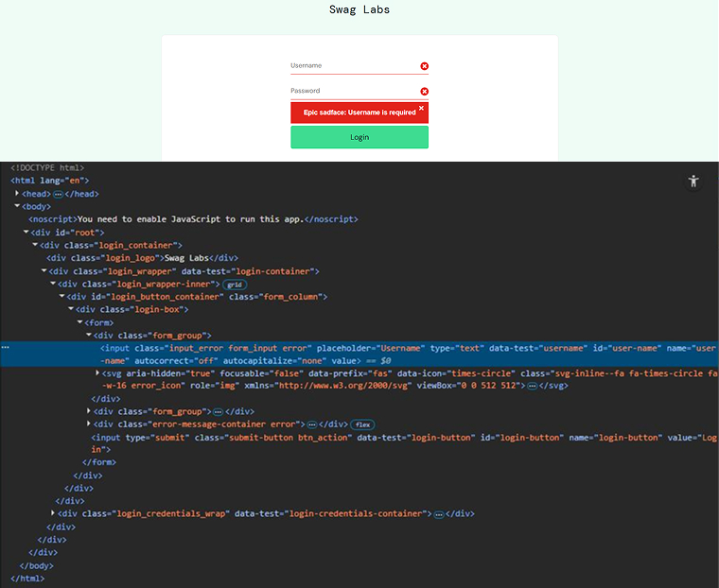Click the 'Swag Labs' page title

pyautogui.click(x=359, y=9)
